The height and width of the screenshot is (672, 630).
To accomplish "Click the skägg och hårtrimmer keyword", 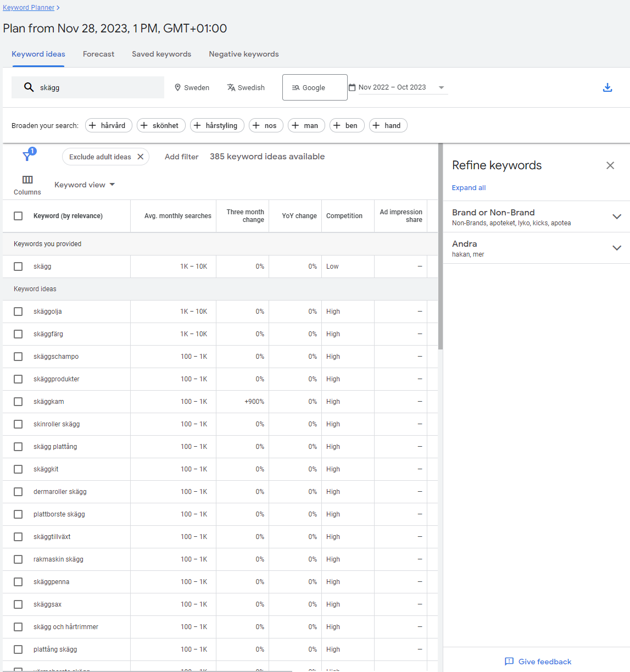I will click(x=66, y=627).
